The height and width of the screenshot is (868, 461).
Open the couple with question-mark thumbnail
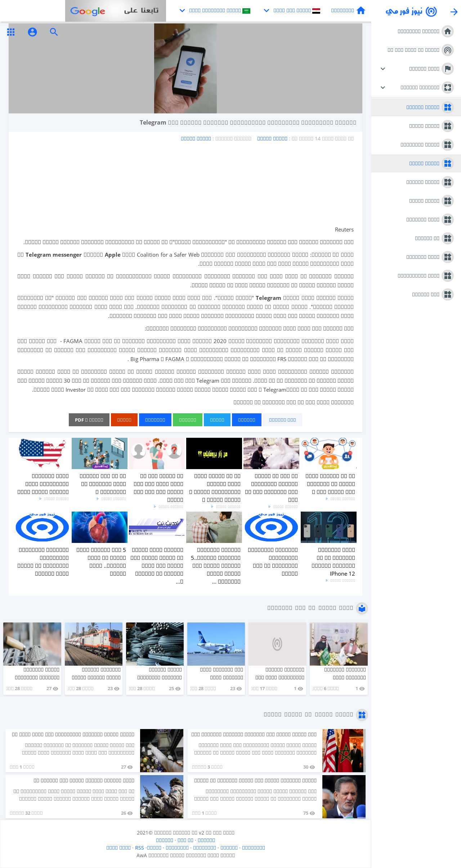coord(157,453)
